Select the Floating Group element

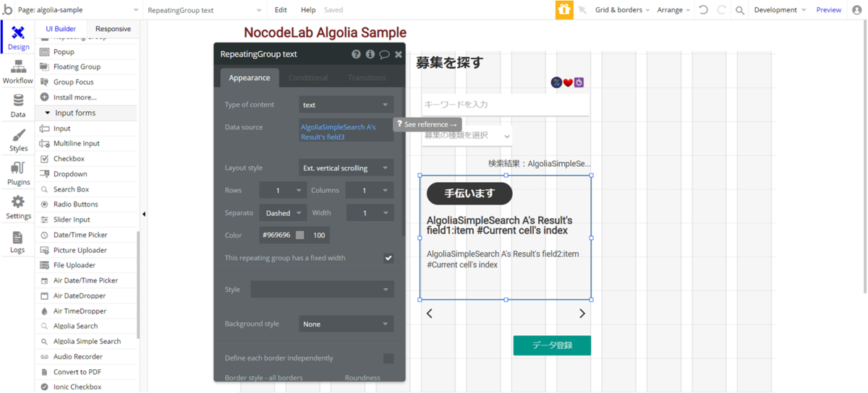point(77,66)
